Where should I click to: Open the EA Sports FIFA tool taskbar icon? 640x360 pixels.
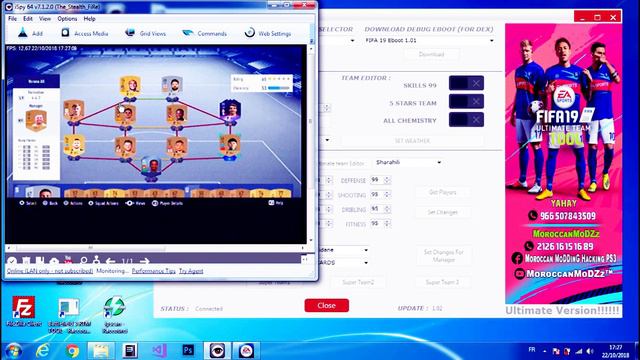[x=246, y=351]
